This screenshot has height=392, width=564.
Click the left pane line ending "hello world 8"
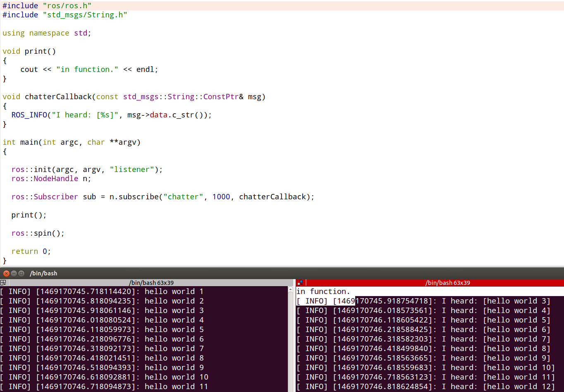click(x=102, y=358)
